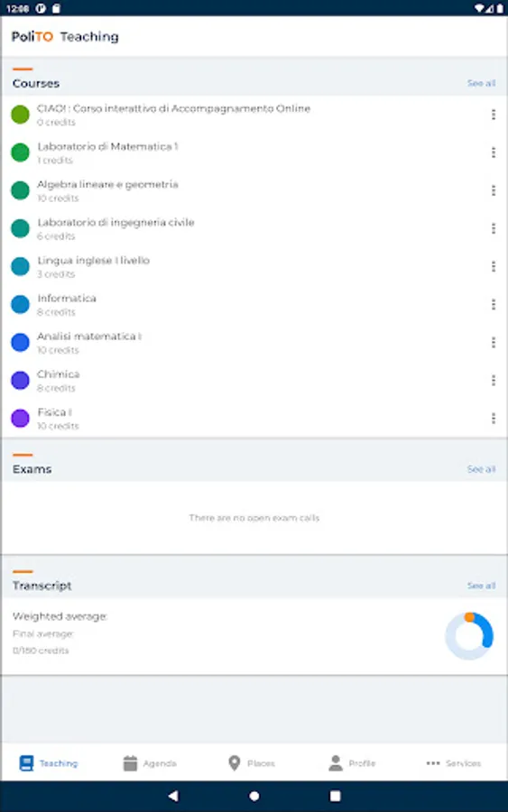Viewport: 508px width, 812px height.
Task: Tap the credits donut chart in Transcript
Action: point(469,635)
